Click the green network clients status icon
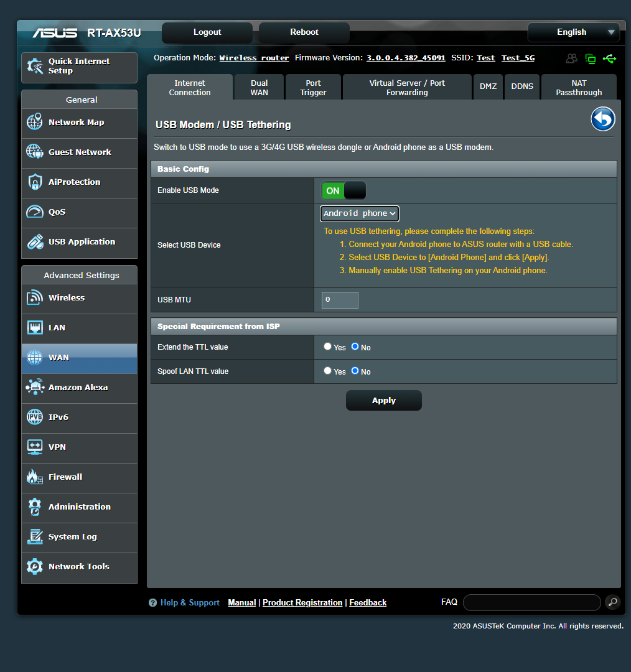Screen dimensions: 631x672 591,58
